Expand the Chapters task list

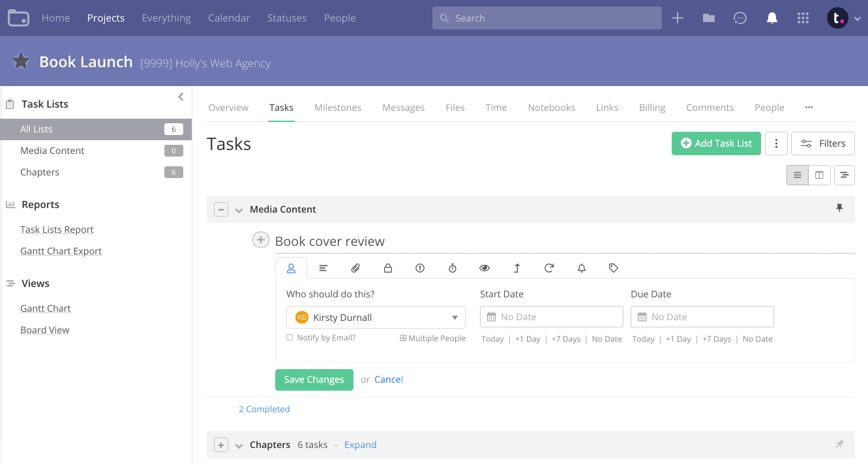click(x=360, y=444)
